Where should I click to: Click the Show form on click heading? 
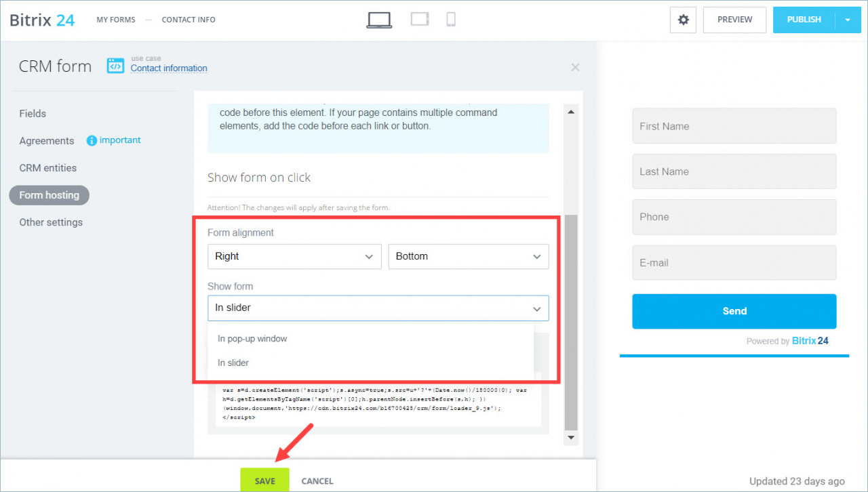point(259,178)
